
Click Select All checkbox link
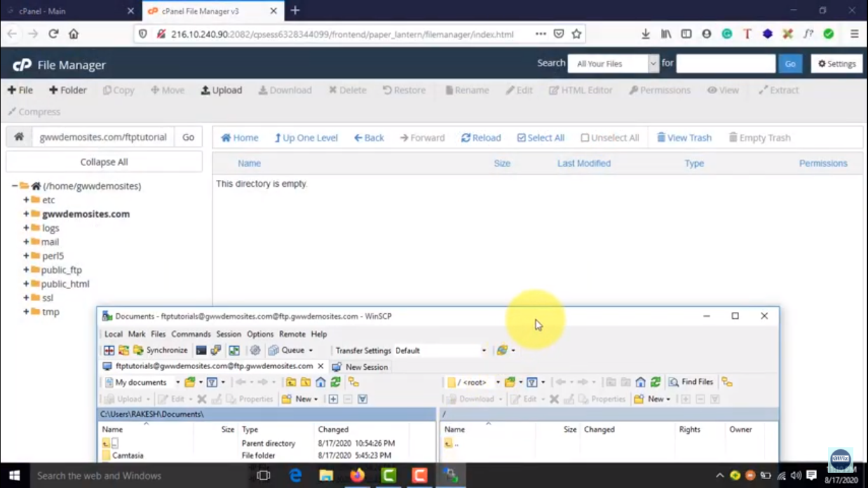(x=541, y=138)
